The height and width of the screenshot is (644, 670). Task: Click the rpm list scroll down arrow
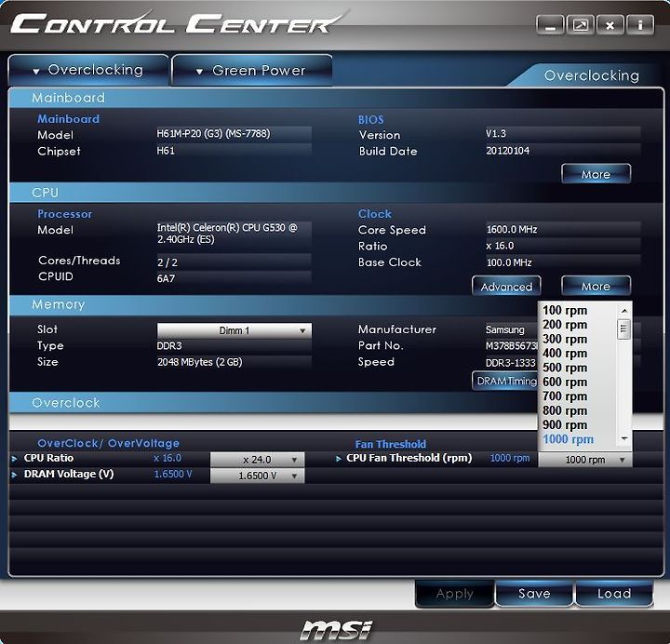pos(624,438)
